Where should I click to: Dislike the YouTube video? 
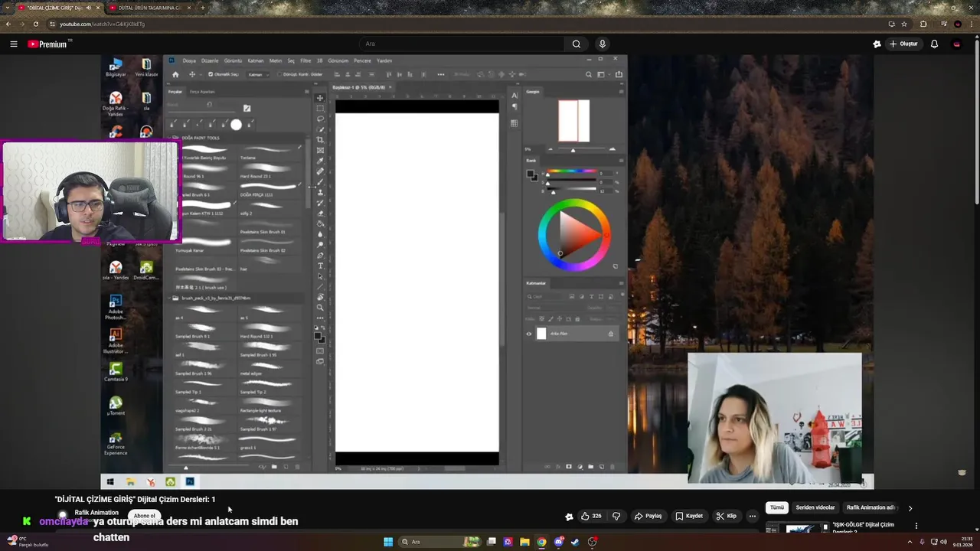[616, 516]
